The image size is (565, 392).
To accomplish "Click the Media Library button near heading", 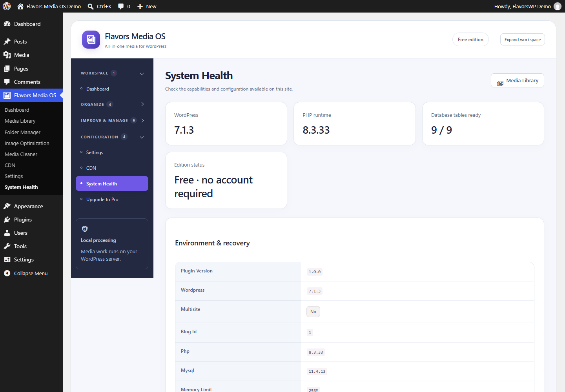I will point(518,80).
